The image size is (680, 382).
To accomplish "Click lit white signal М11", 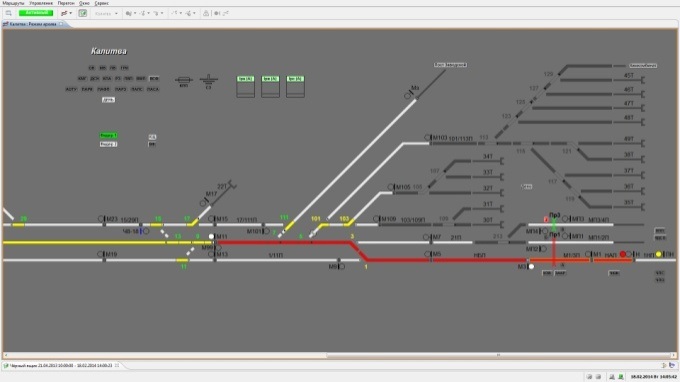I will [211, 237].
